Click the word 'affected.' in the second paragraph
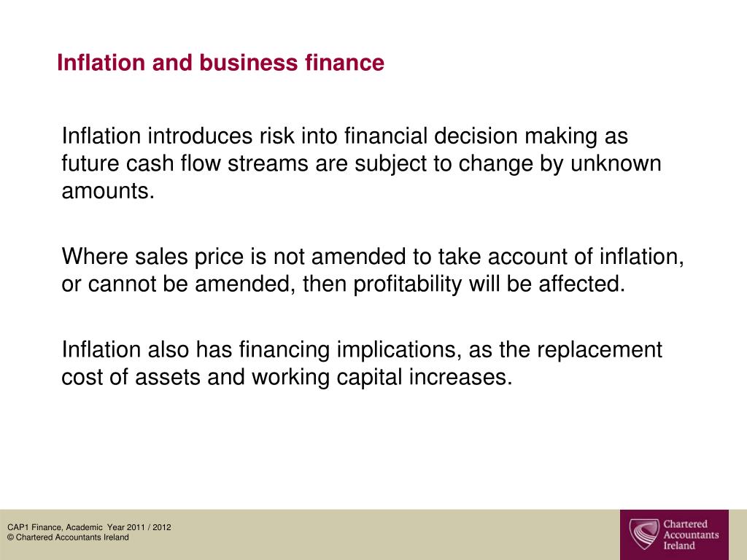747x560 pixels. (x=581, y=284)
